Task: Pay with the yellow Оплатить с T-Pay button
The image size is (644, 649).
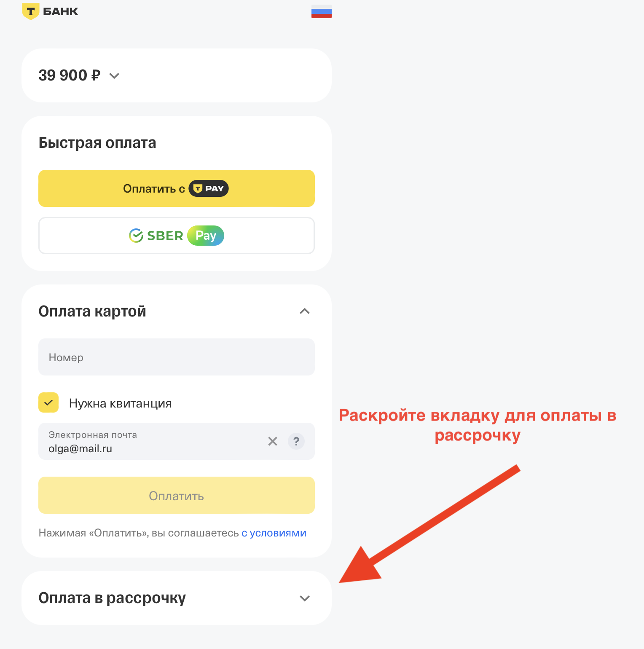Action: point(177,188)
